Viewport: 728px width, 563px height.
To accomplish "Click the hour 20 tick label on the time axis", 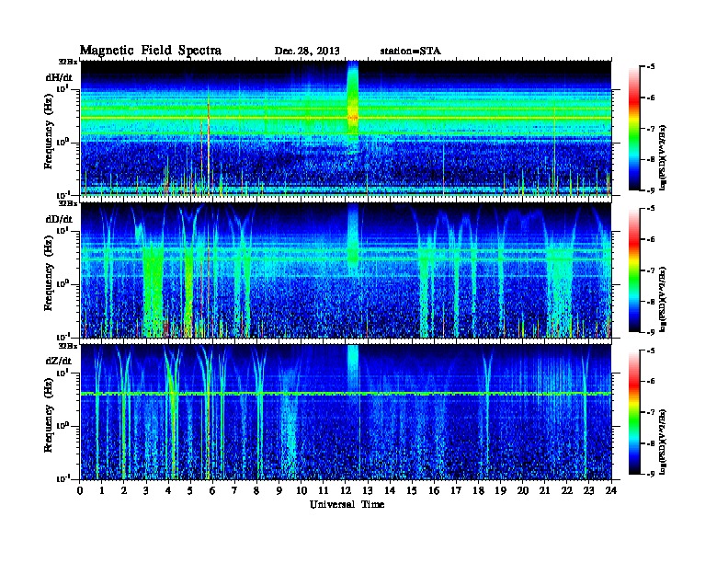I will [523, 490].
